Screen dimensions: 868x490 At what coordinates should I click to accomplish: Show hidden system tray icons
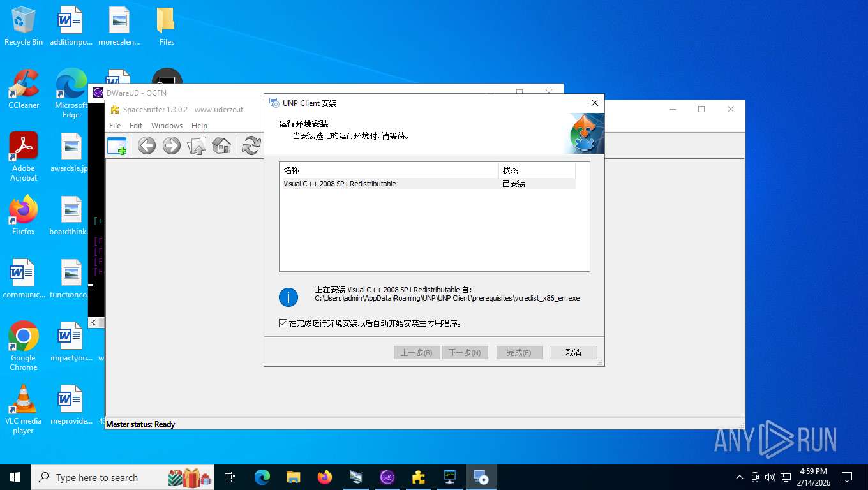(740, 477)
